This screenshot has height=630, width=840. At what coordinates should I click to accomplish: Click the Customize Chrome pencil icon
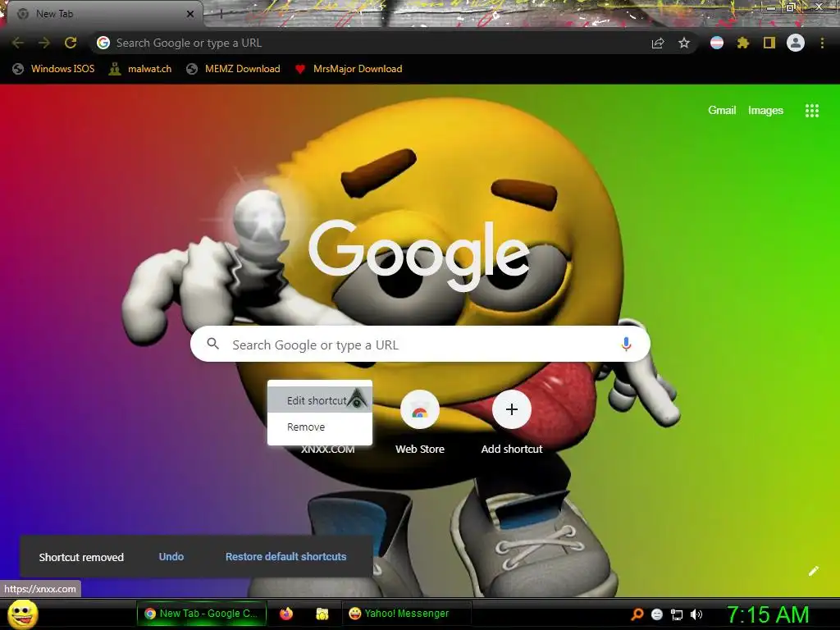pos(813,571)
